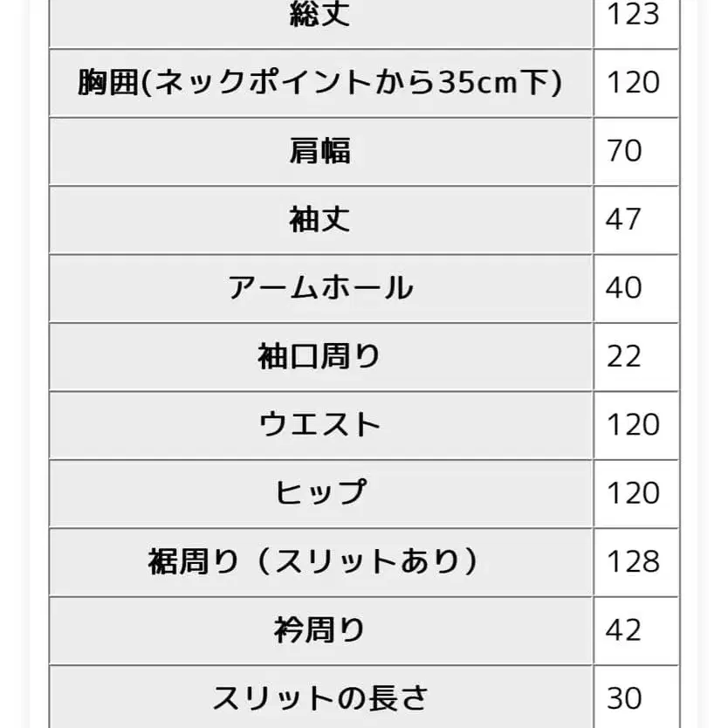Select the 120 value in ヒップ row
Viewport: 728px width, 728px height.
[633, 493]
